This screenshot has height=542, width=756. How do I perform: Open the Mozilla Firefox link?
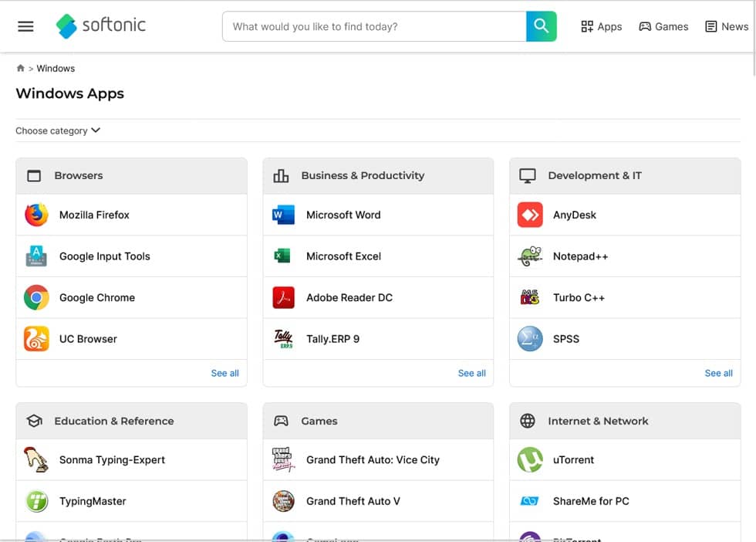coord(94,215)
